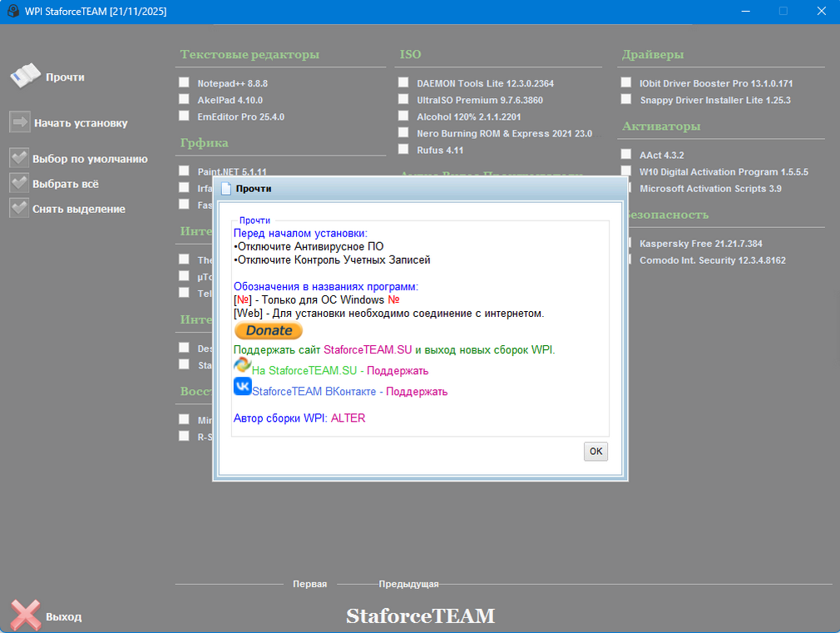Image resolution: width=840 pixels, height=633 pixels.
Task: Open the Поддержать link next to StaforceTEAM ВКонтакте
Action: click(x=417, y=391)
